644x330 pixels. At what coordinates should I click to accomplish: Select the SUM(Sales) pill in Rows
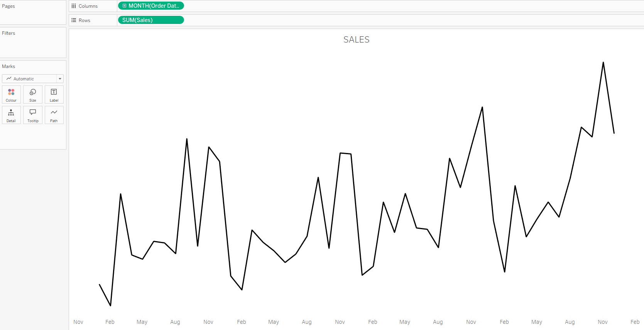tap(151, 20)
